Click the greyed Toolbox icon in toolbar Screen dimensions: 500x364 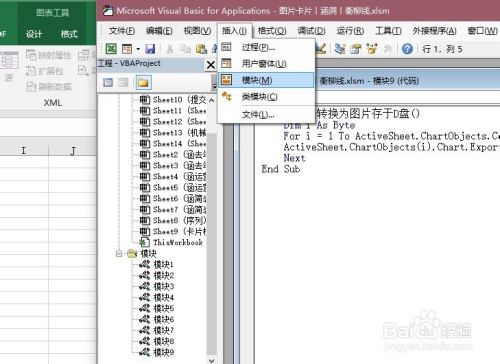tap(387, 49)
